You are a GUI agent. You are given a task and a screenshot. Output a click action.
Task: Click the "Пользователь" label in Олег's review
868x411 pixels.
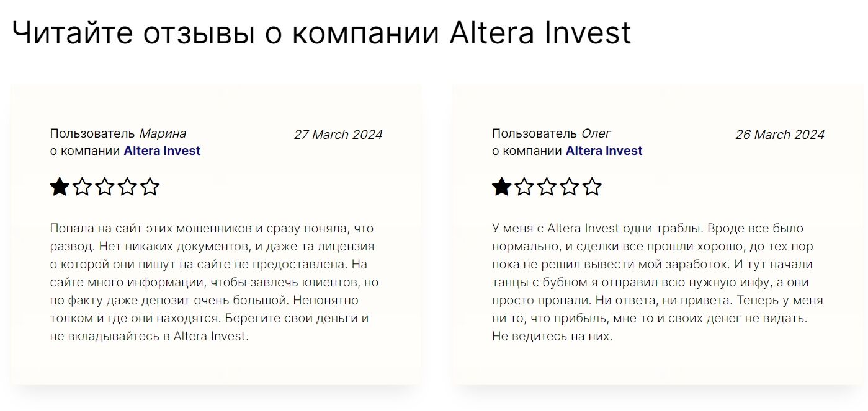tap(534, 133)
